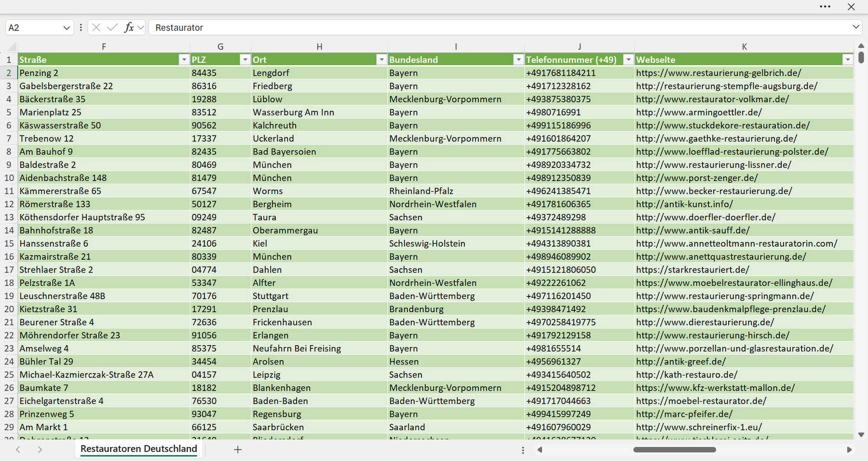Open the Webseite column filter dropdown

tap(848, 60)
